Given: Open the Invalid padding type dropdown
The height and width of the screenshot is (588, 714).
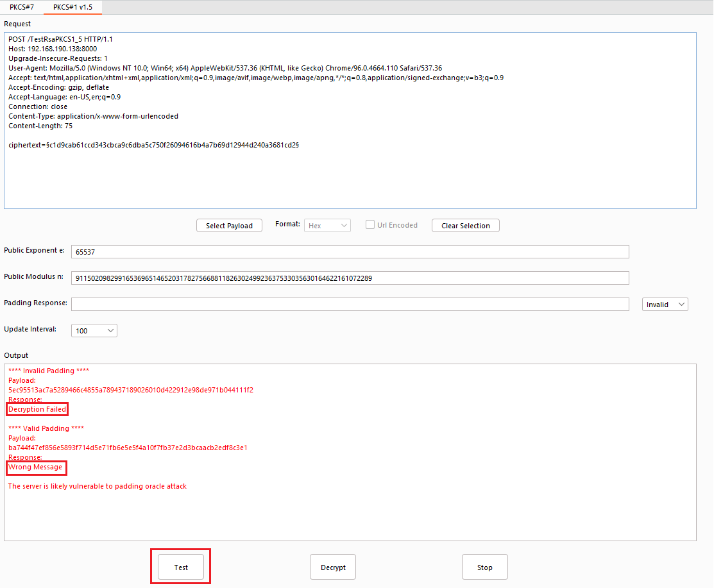Looking at the screenshot, I should 665,305.
